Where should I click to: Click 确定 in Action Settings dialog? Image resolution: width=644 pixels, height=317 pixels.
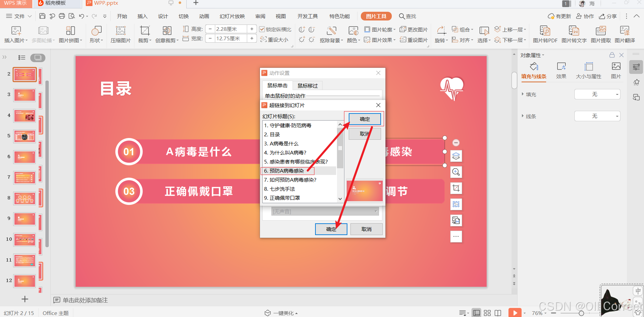(331, 229)
